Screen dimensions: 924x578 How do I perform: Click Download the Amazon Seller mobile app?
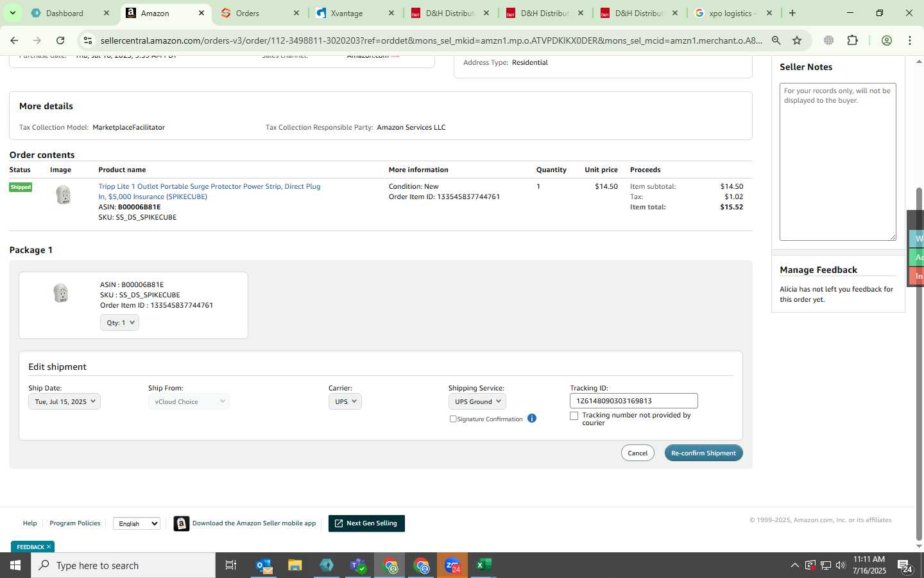pyautogui.click(x=254, y=523)
